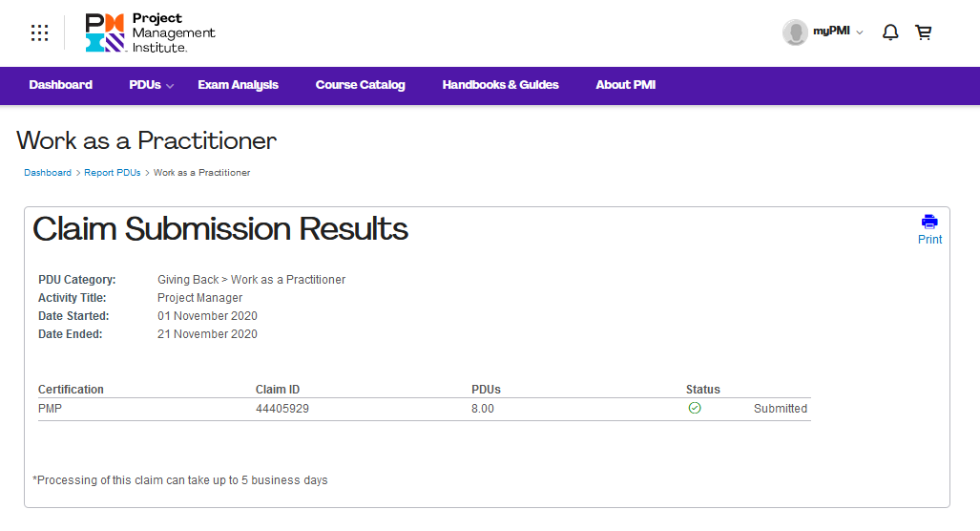Select the Claim ID value 44405929
The image size is (980, 531).
pyautogui.click(x=282, y=409)
